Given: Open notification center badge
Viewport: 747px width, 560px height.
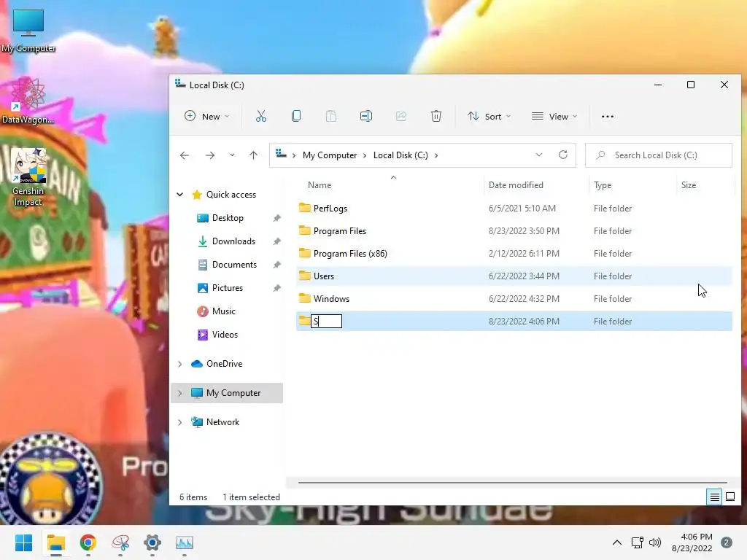Looking at the screenshot, I should point(727,542).
